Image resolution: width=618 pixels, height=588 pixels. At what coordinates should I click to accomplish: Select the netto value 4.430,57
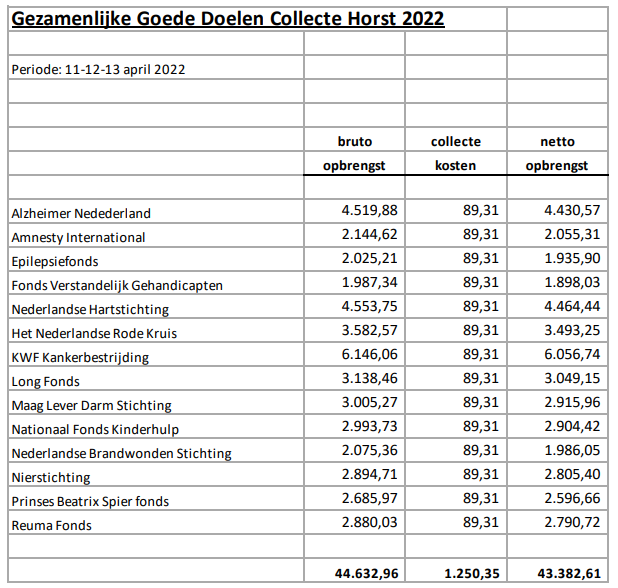coord(572,210)
